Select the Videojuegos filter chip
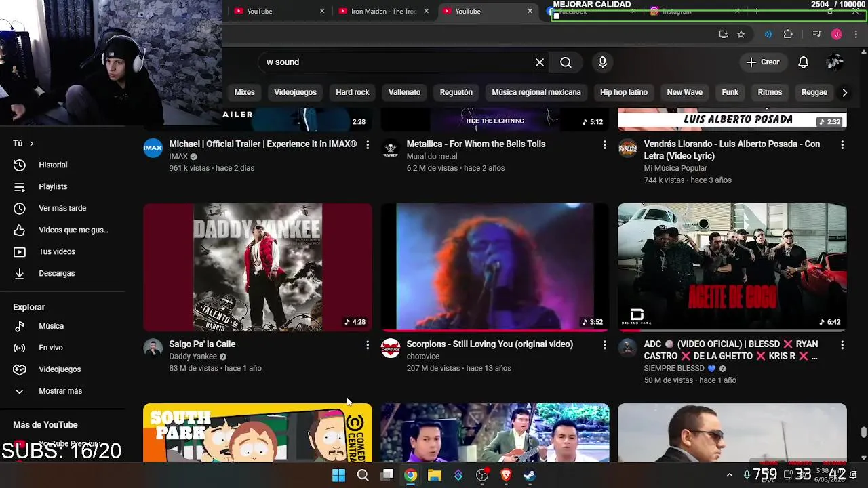The height and width of the screenshot is (488, 868). click(x=295, y=92)
